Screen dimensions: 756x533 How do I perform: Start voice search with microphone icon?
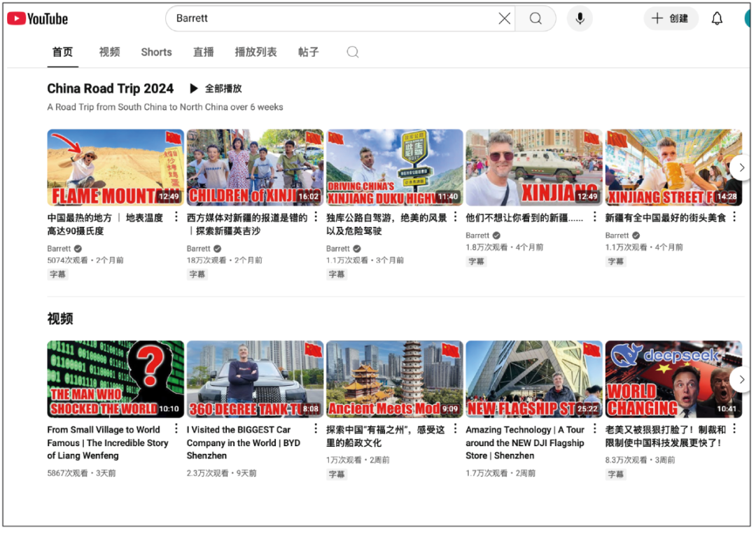580,18
